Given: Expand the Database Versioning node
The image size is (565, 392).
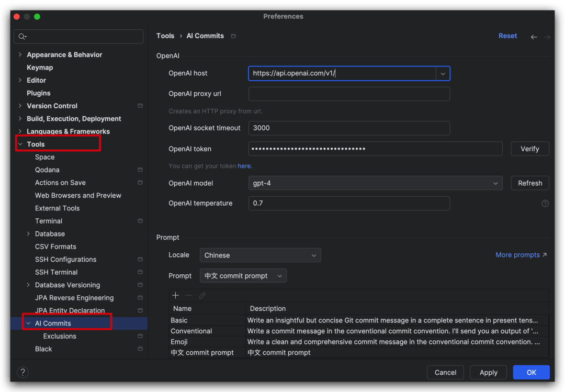Looking at the screenshot, I should [x=28, y=285].
